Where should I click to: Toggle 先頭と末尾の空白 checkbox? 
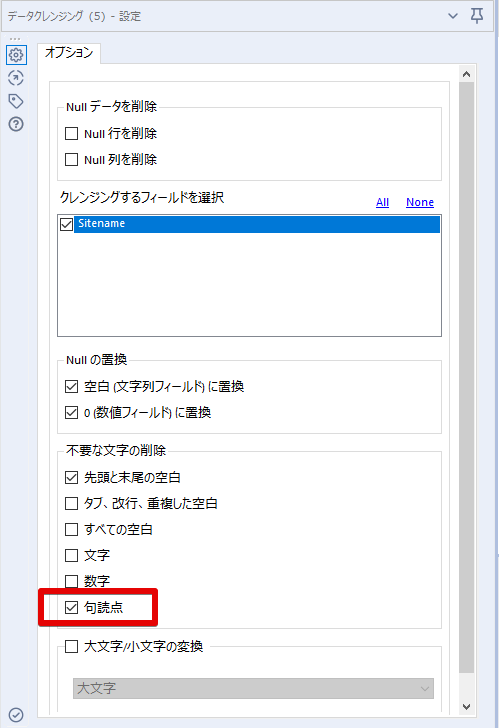[71, 477]
